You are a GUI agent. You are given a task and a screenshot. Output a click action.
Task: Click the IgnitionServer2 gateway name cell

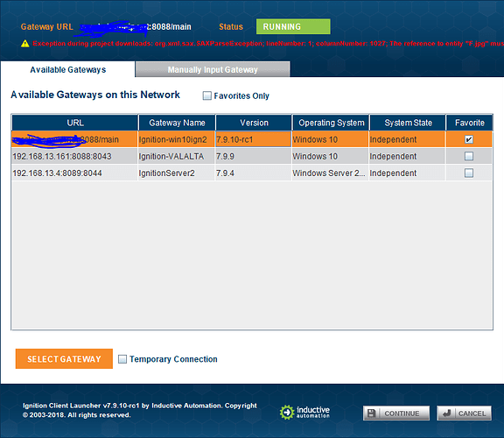point(177,173)
